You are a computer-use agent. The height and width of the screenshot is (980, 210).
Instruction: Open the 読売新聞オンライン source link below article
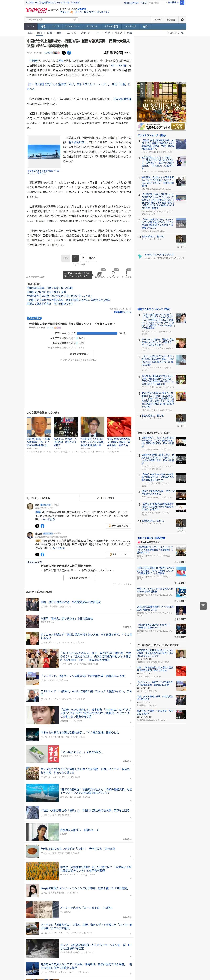tap(122, 312)
